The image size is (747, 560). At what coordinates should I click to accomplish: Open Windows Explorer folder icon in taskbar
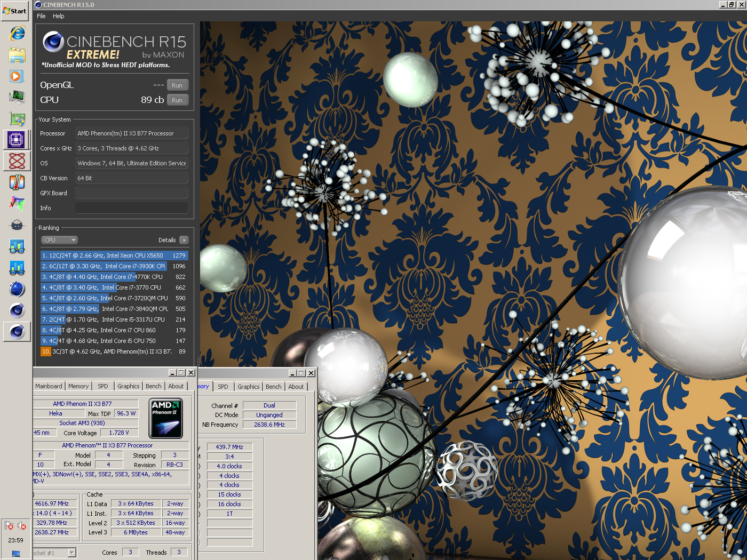pos(17,55)
